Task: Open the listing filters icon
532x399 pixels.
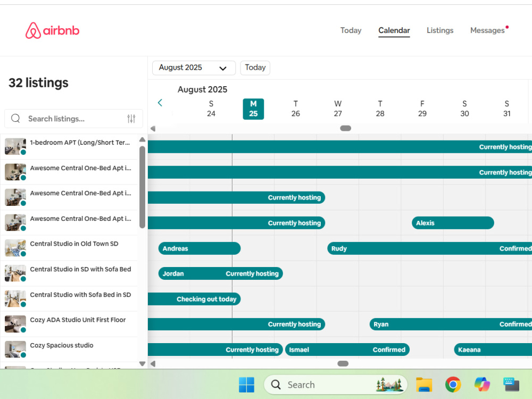Action: (131, 119)
